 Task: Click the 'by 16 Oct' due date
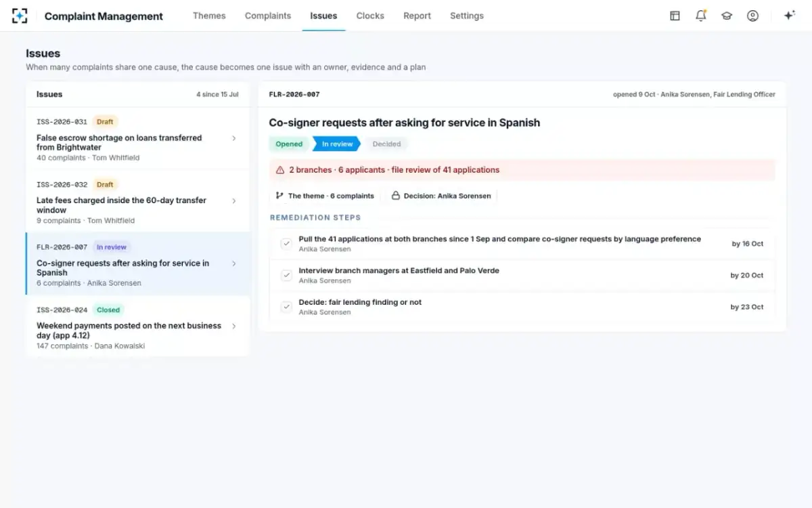748,244
